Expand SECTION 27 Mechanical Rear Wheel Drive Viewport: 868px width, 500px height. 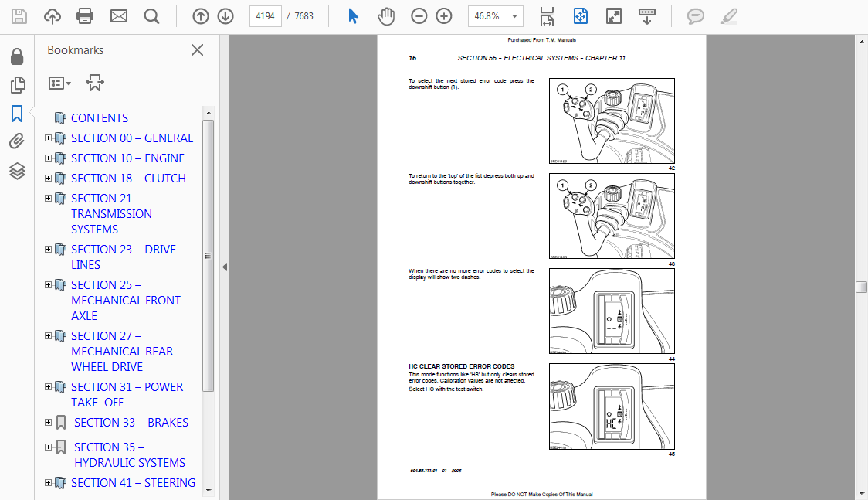[48, 335]
